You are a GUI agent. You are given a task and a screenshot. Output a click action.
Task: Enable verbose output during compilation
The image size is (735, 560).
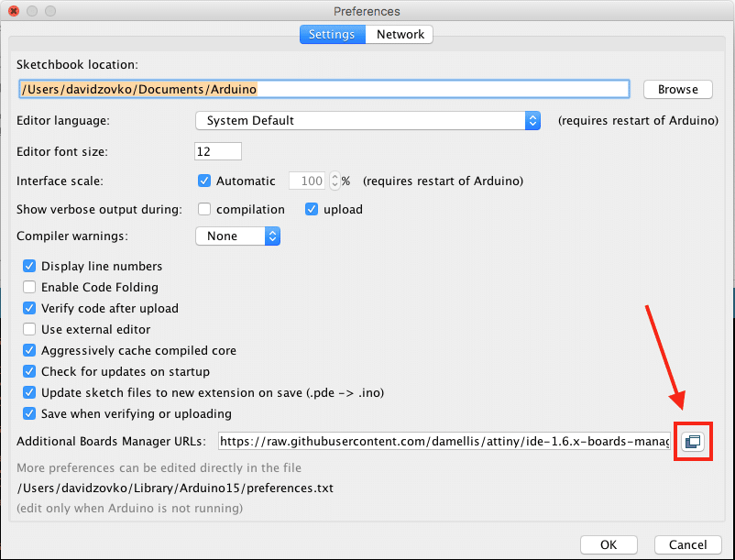click(204, 209)
